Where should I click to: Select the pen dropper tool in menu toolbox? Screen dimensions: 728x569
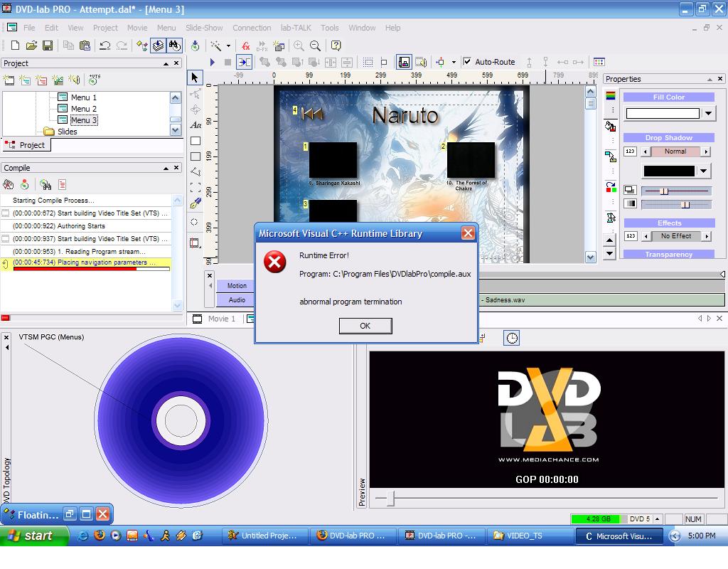[196, 203]
